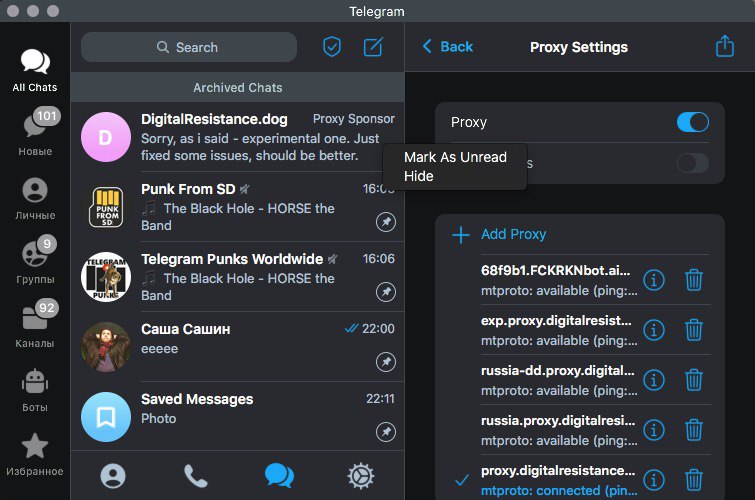Open the Punk From SD chat
This screenshot has height=500, width=755.
coord(238,207)
